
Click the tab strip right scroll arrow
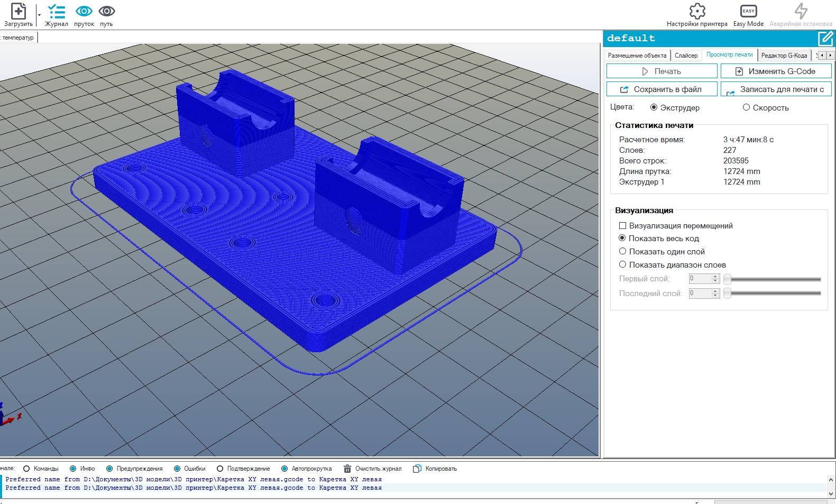[830, 55]
